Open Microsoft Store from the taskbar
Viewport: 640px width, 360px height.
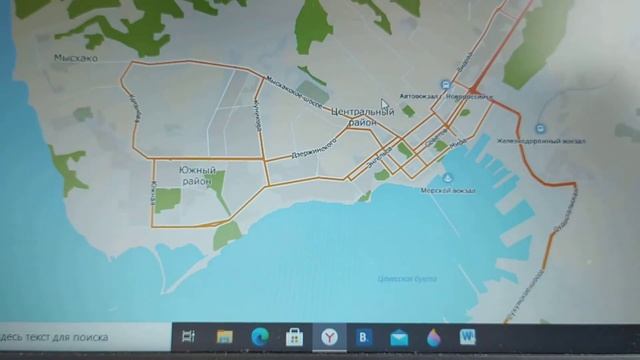(x=294, y=337)
